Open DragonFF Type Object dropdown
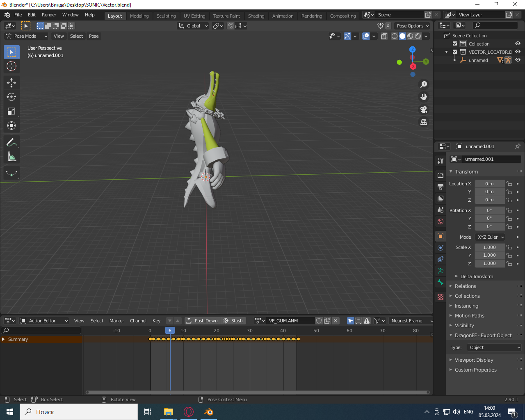The width and height of the screenshot is (525, 420). click(x=494, y=347)
